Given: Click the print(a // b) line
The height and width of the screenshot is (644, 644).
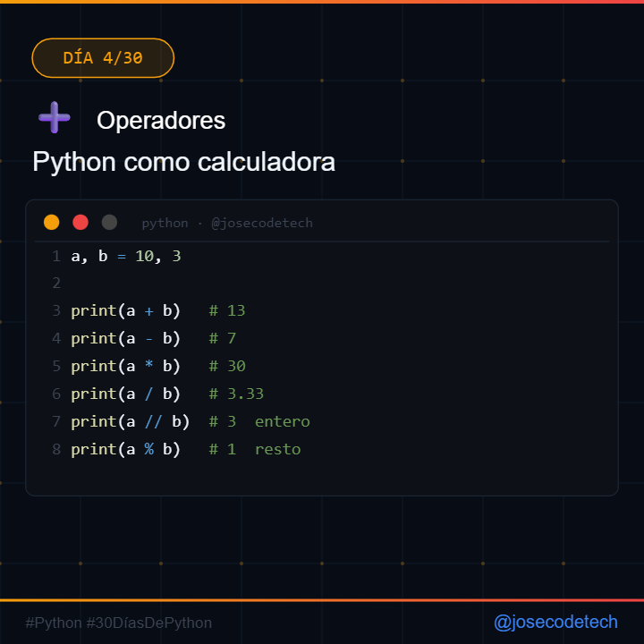Looking at the screenshot, I should pyautogui.click(x=191, y=422).
